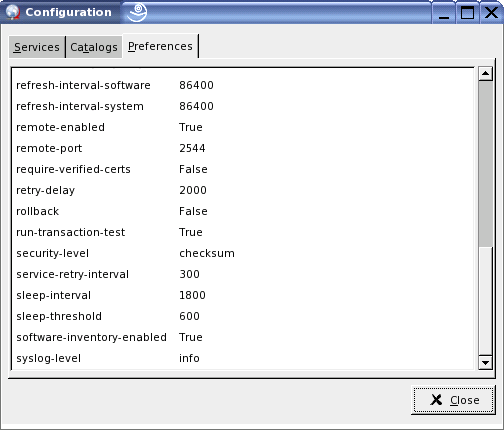
Task: Click the scrollbar up arrow
Action: click(485, 73)
